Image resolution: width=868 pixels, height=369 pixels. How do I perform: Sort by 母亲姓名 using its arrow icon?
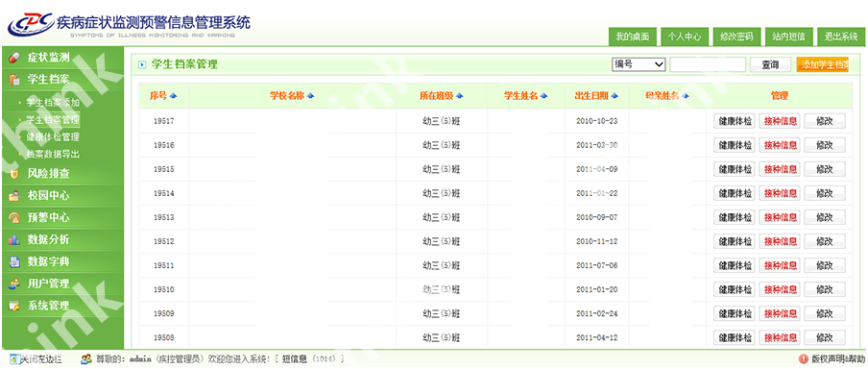(686, 96)
